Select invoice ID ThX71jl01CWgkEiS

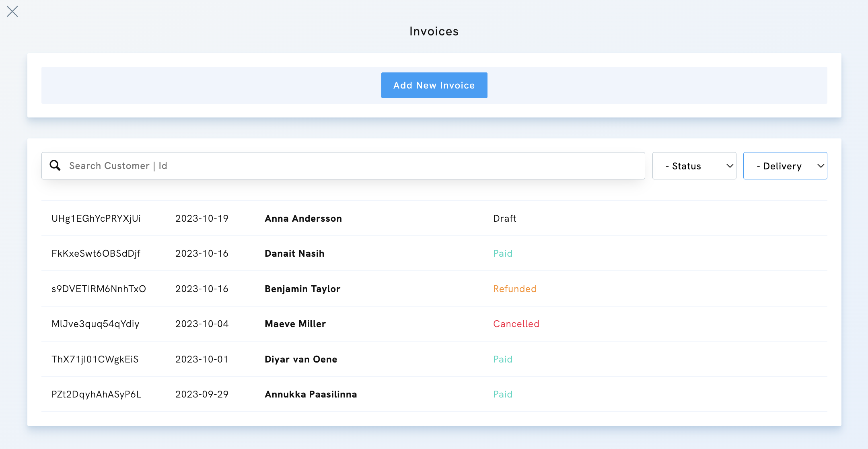pos(95,359)
